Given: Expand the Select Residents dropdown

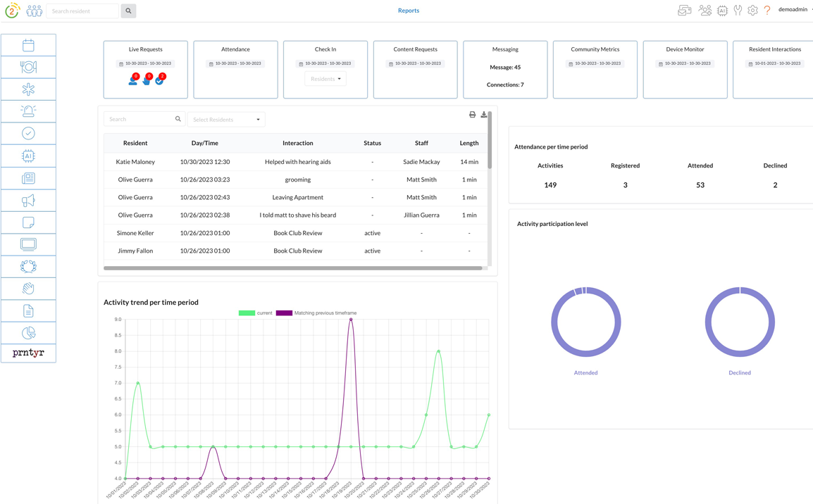Looking at the screenshot, I should point(226,120).
